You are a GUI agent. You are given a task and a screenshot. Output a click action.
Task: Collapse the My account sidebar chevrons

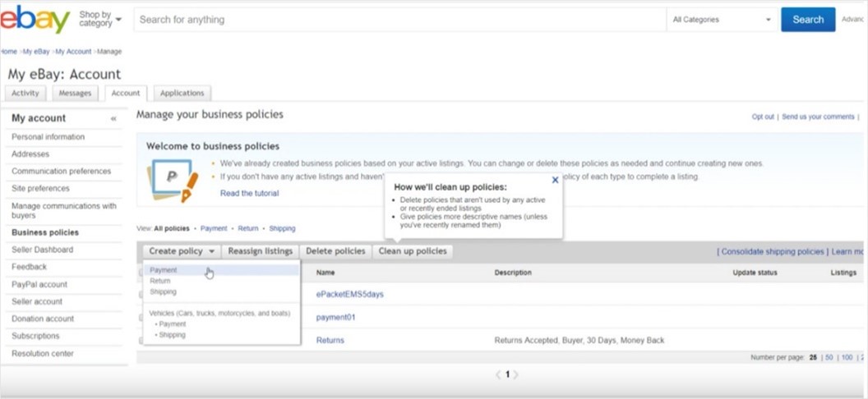click(x=113, y=118)
